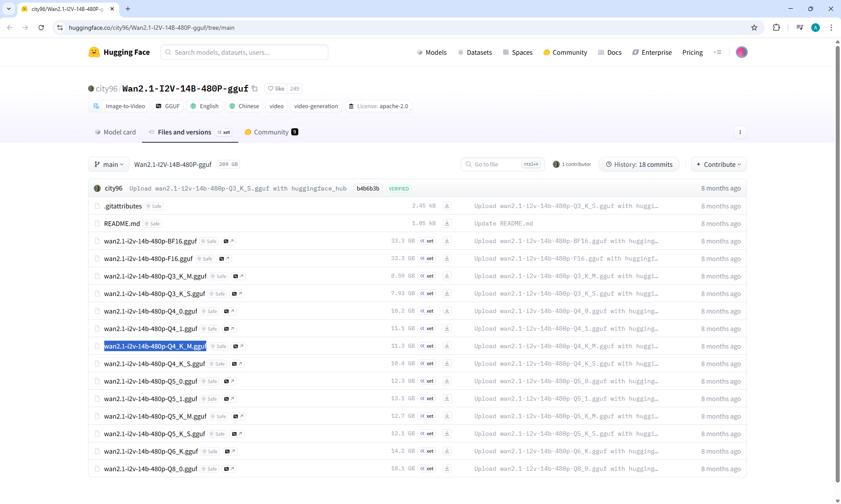Viewport: 841px width, 504px height.
Task: Copy model name with clipboard icon
Action: (254, 88)
